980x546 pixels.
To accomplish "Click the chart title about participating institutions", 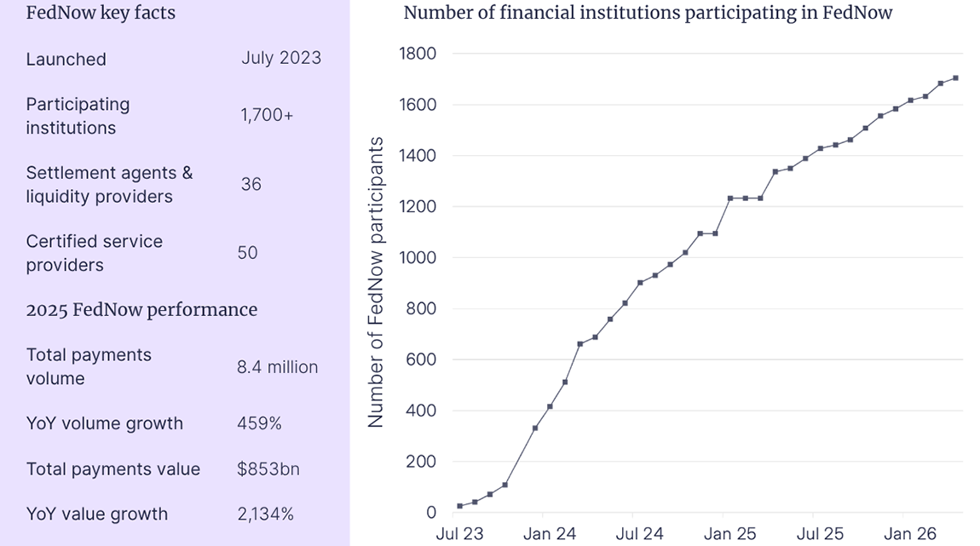I will [648, 13].
